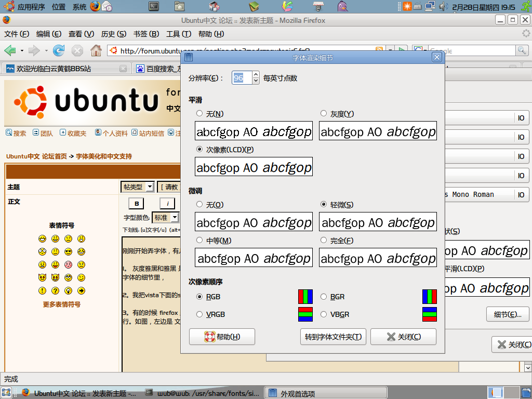
Task: Choose 轻微(S) slight hinting
Action: (x=324, y=204)
